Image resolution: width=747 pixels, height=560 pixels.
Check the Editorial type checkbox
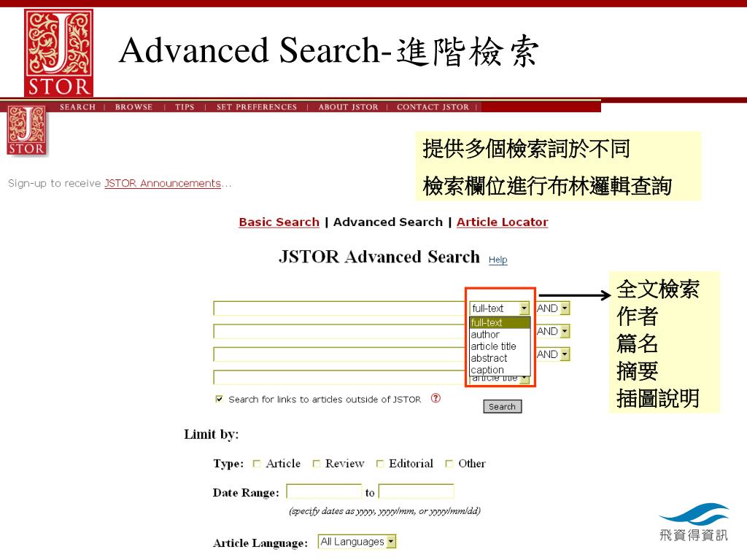379,463
